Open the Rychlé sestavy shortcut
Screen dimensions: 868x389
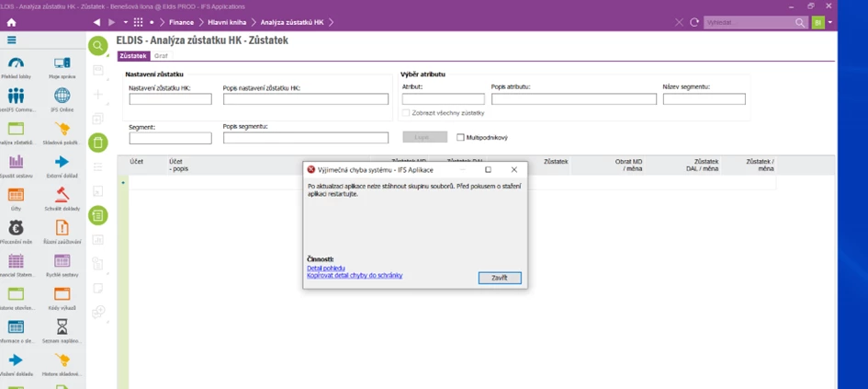[62, 264]
